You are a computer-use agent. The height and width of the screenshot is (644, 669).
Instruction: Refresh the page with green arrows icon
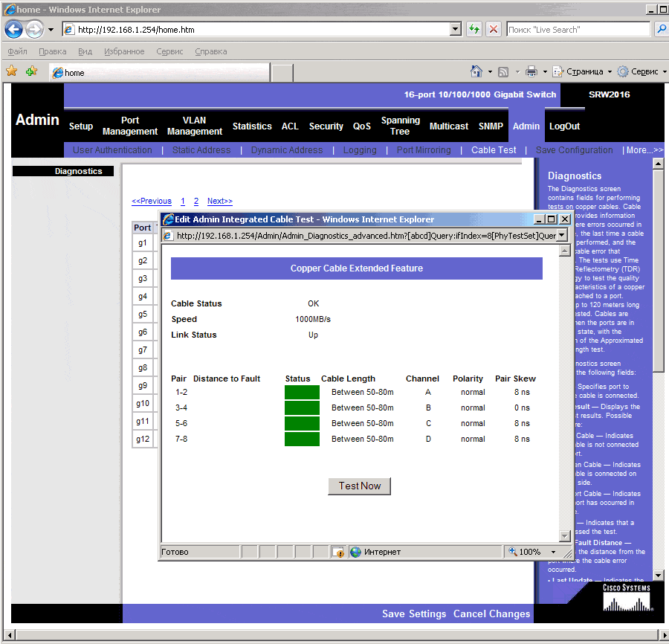(474, 29)
